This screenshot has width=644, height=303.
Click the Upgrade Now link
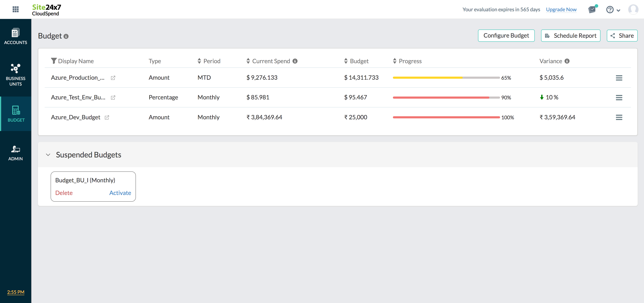561,9
